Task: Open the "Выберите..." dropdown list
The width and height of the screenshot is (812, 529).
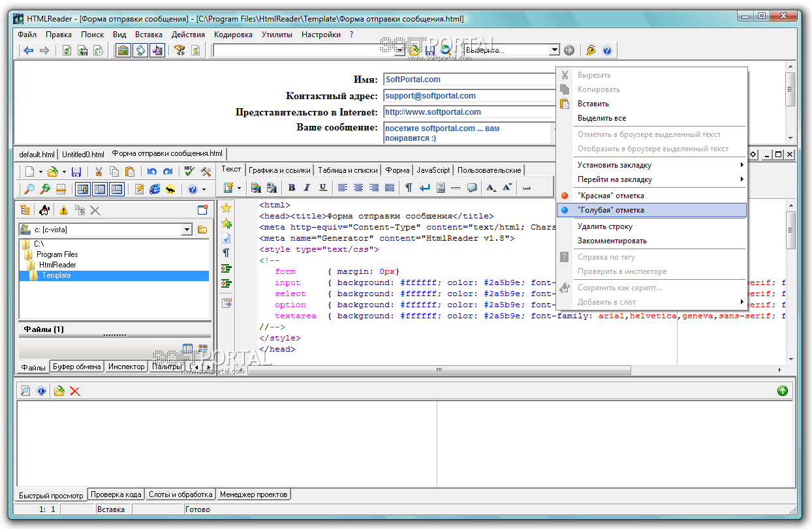Action: point(554,50)
